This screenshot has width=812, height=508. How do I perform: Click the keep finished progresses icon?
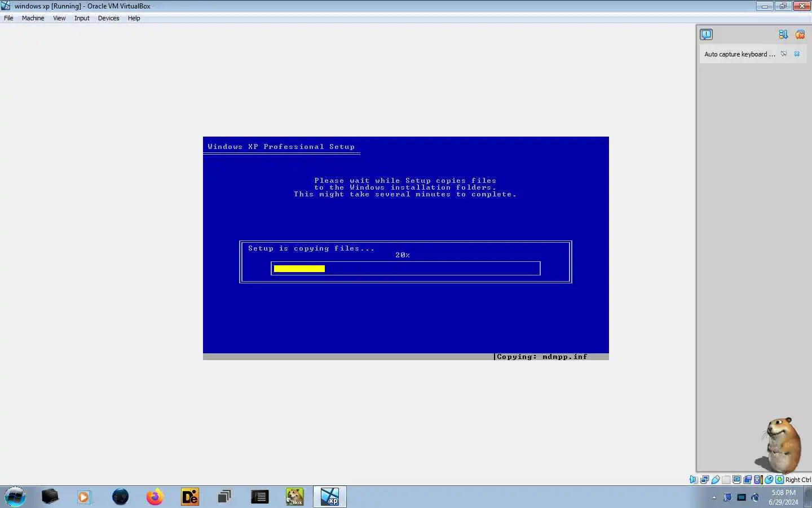[783, 34]
